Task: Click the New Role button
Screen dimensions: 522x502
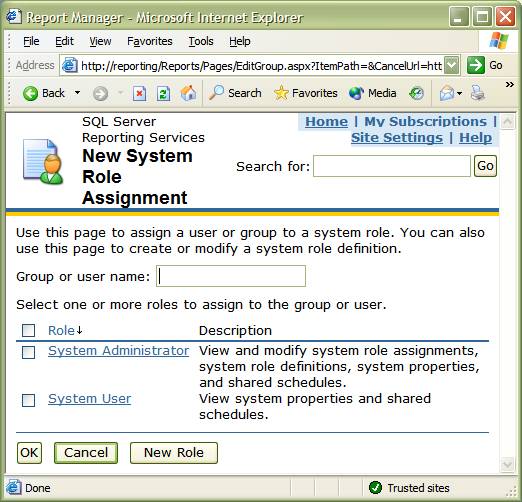Action: tap(174, 453)
